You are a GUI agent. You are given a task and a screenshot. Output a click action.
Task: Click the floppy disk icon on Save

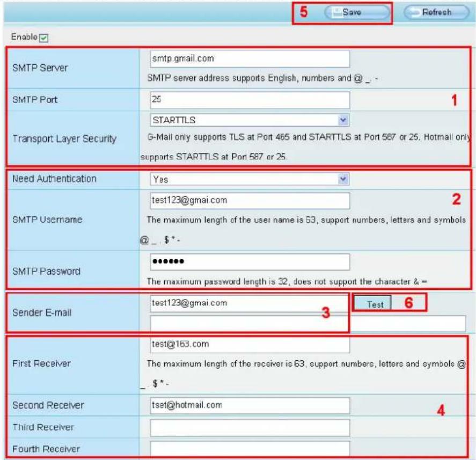[x=336, y=13]
